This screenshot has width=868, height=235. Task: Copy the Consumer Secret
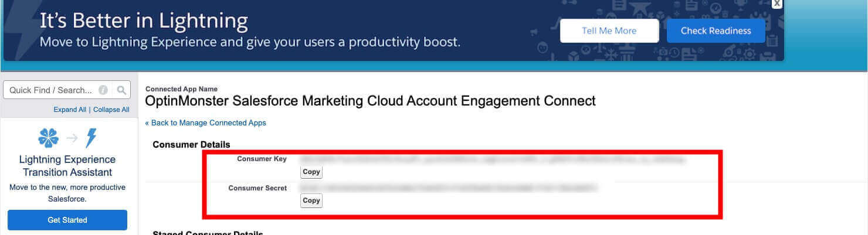(311, 200)
